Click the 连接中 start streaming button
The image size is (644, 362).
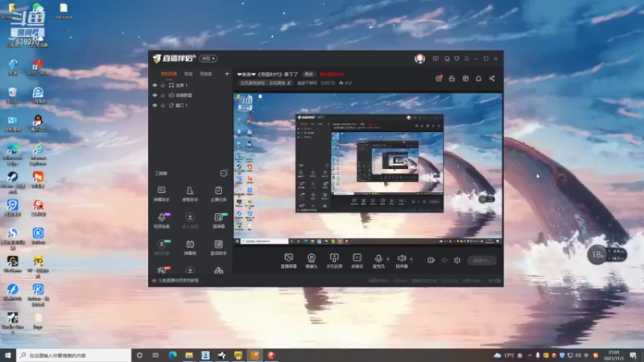coord(481,260)
